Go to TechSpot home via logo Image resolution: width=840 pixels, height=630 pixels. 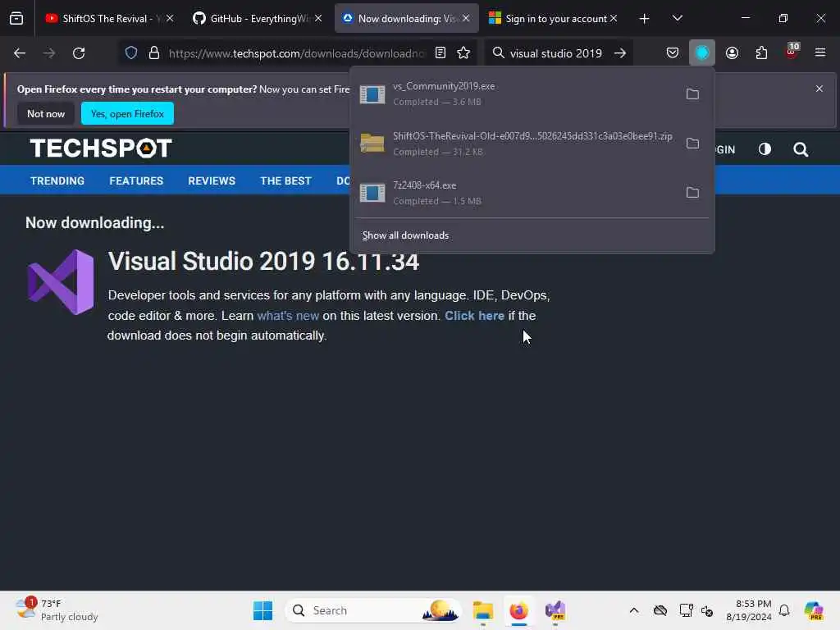click(x=101, y=148)
